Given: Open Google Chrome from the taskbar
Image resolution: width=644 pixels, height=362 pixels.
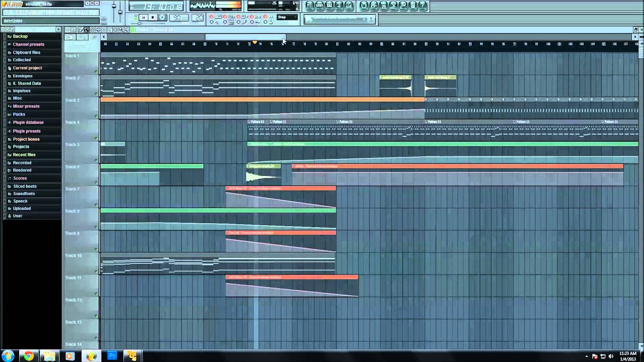Looking at the screenshot, I should (29, 356).
